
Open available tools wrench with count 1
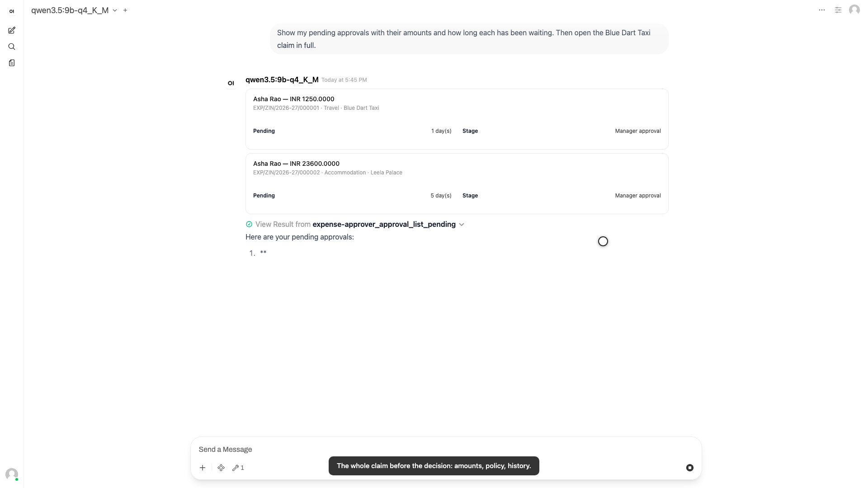tap(238, 468)
